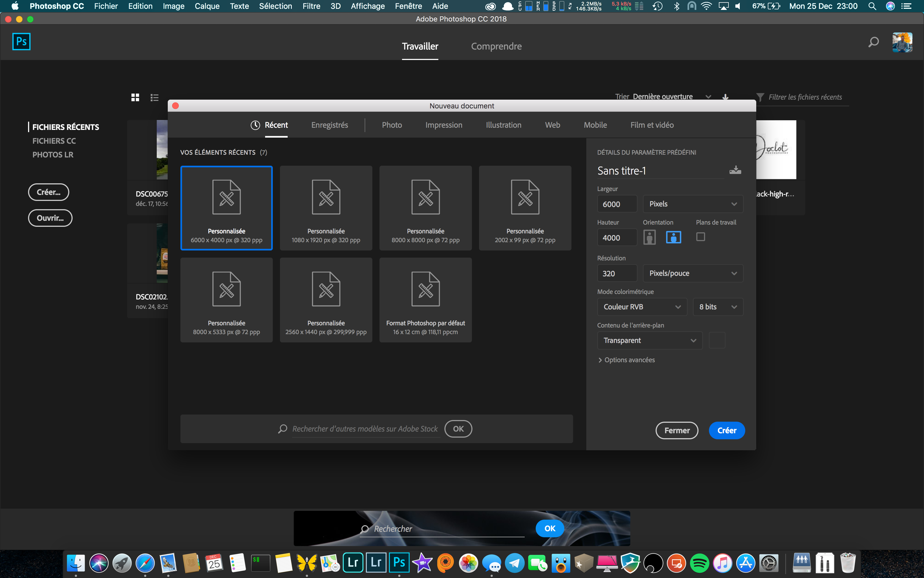Select PHOTOS LR in sidebar

pyautogui.click(x=53, y=155)
